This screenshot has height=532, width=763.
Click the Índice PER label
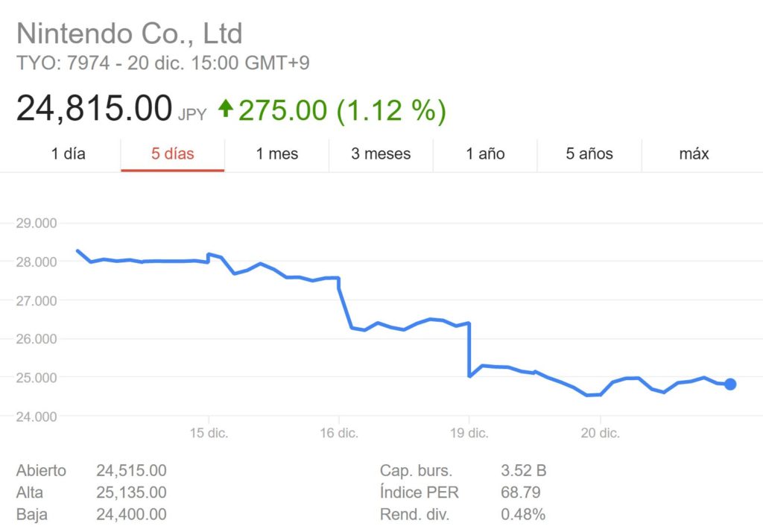coord(420,493)
